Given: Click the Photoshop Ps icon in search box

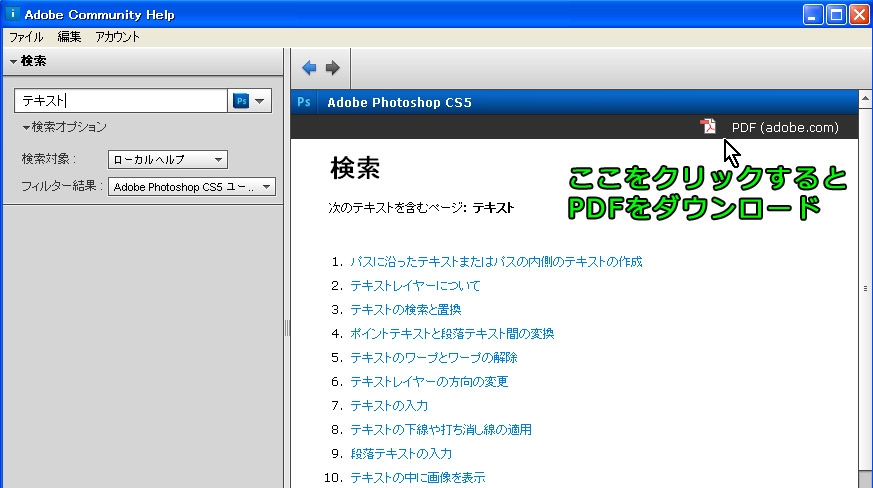Looking at the screenshot, I should click(241, 101).
